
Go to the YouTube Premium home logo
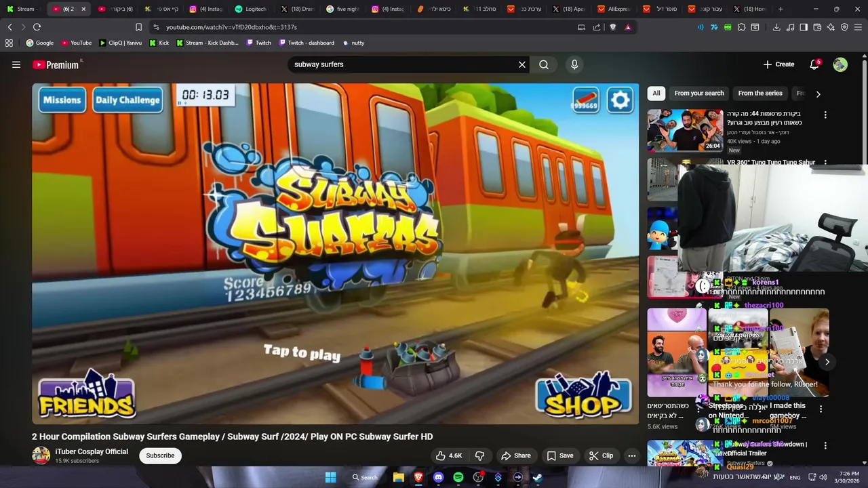coord(56,64)
